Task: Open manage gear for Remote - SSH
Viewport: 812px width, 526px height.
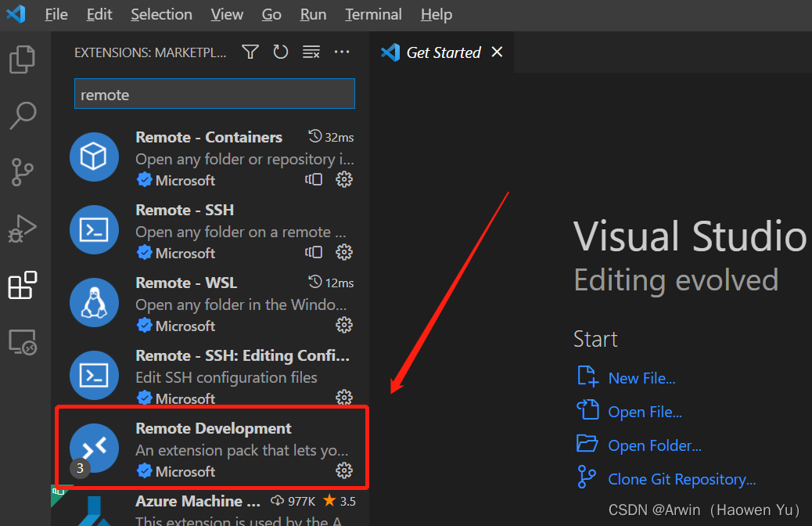Action: pyautogui.click(x=344, y=252)
